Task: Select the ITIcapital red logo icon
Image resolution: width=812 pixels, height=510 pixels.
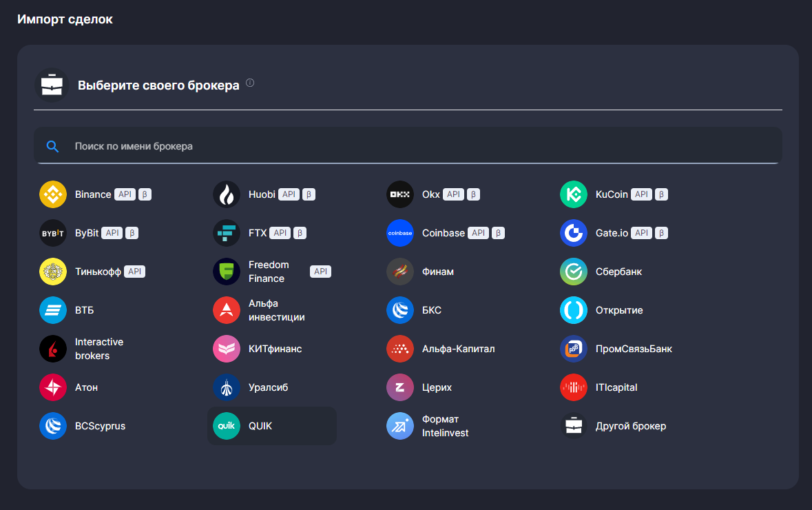Action: coord(574,387)
